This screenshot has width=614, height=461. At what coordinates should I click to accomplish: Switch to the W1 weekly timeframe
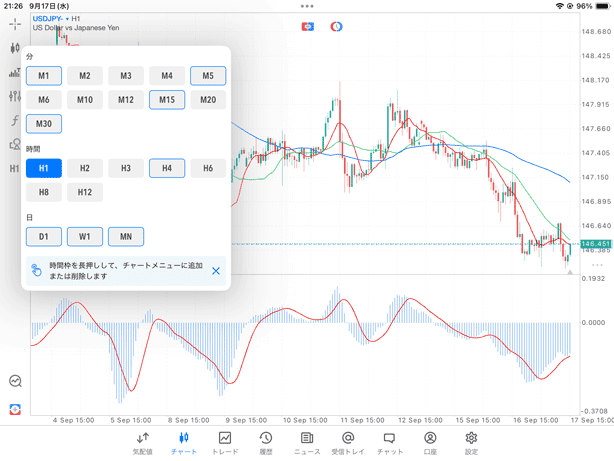(85, 237)
